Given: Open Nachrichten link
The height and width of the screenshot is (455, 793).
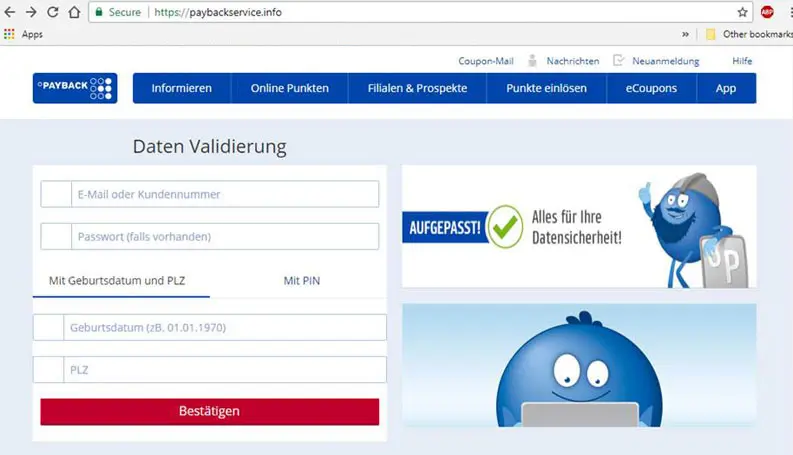Looking at the screenshot, I should click(572, 61).
